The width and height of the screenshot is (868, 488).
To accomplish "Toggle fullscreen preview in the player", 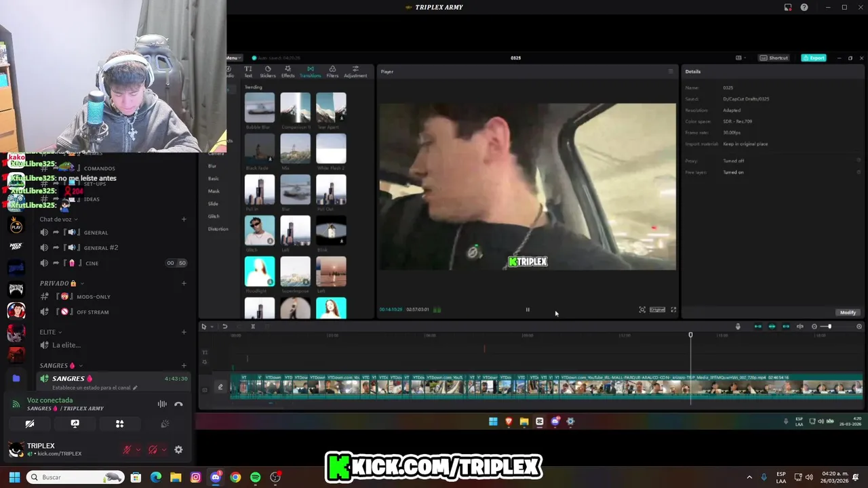I will (673, 310).
